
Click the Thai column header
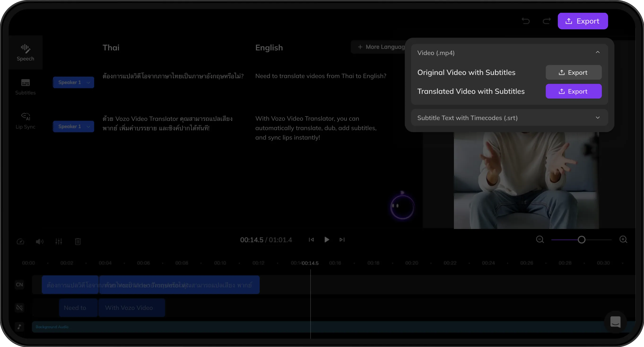(111, 48)
